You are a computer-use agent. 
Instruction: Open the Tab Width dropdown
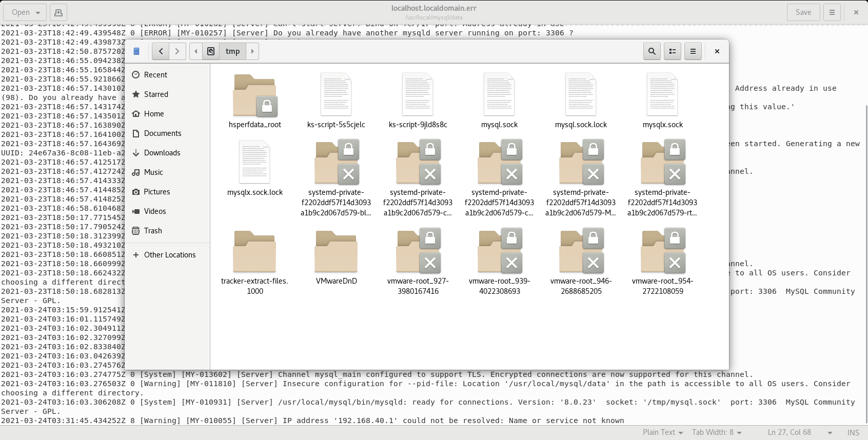[x=717, y=432]
